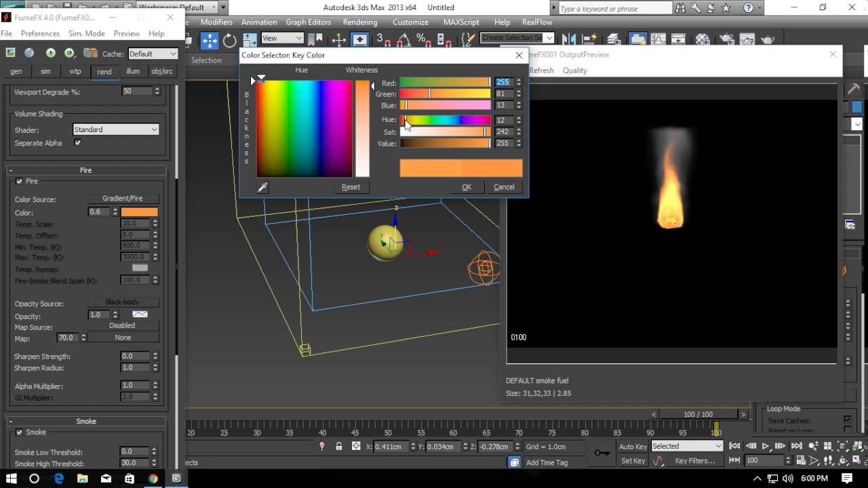This screenshot has width=868, height=488.
Task: Open FumeFX cache folder icon
Action: pyautogui.click(x=90, y=53)
